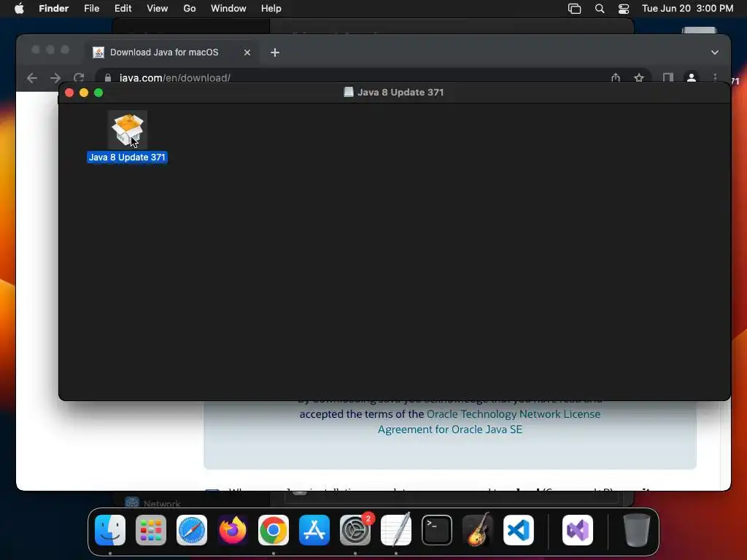Image resolution: width=747 pixels, height=560 pixels.
Task: Switch to Google Chrome in the Dock
Action: 274,530
